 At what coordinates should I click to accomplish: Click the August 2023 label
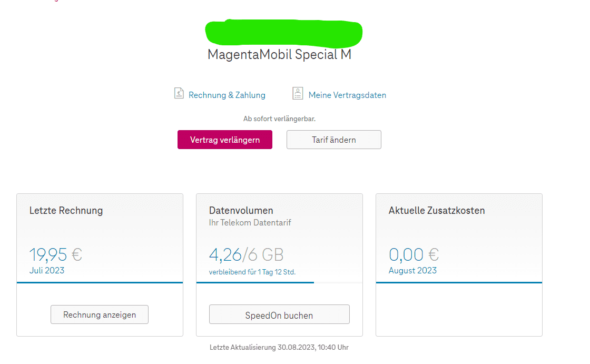click(x=412, y=271)
